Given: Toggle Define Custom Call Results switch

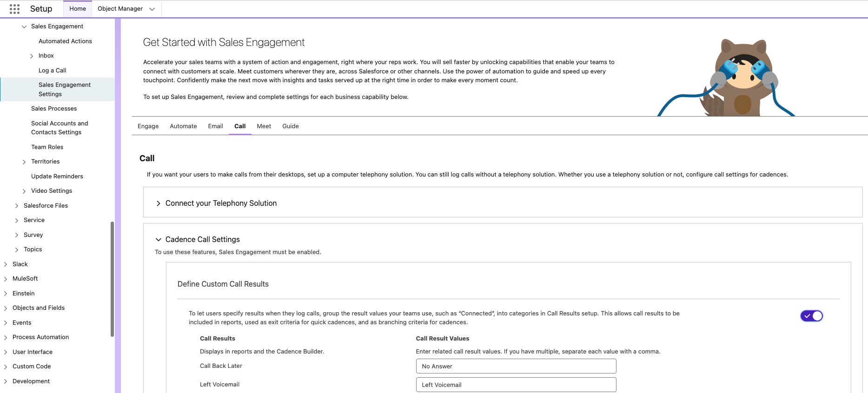Looking at the screenshot, I should tap(811, 316).
